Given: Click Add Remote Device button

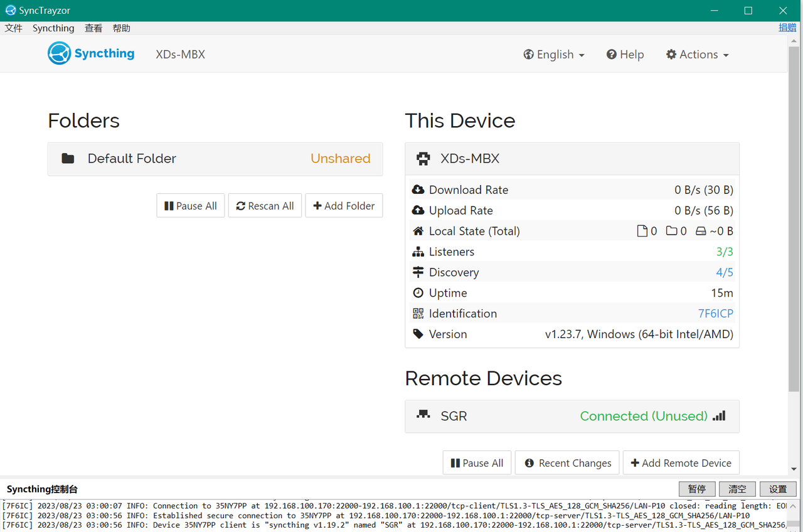Looking at the screenshot, I should coord(681,463).
